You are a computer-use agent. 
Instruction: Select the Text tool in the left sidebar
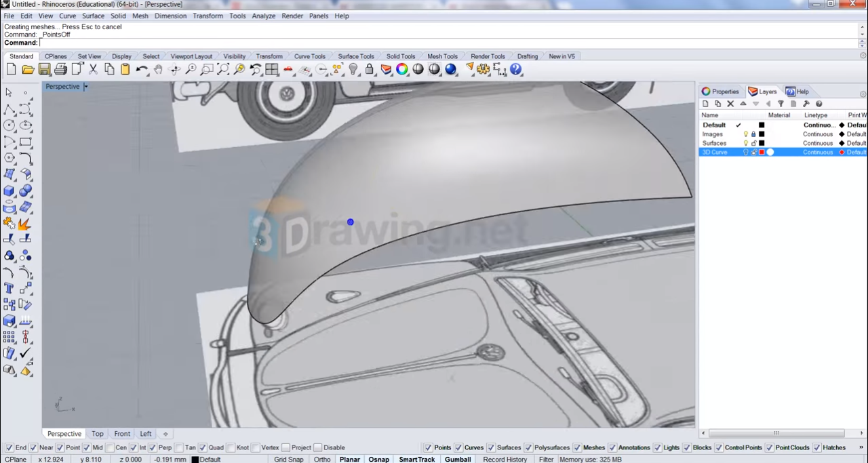click(x=9, y=288)
